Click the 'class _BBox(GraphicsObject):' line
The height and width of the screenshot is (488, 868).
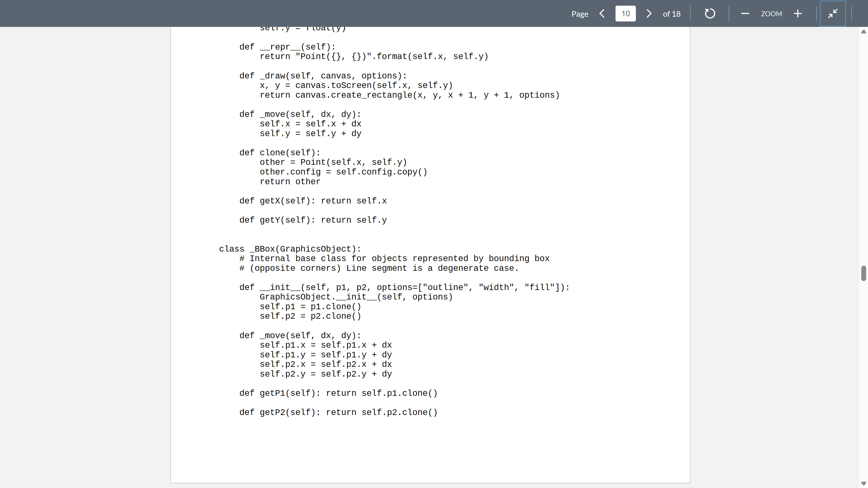click(x=290, y=249)
